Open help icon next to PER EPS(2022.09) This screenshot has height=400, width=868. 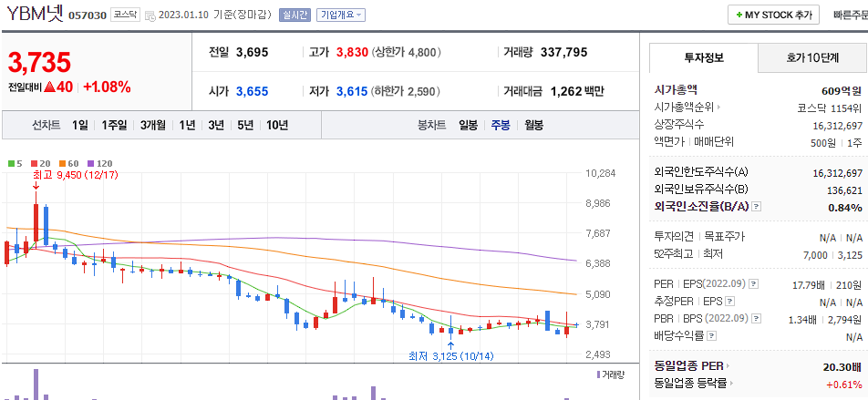pyautogui.click(x=753, y=284)
